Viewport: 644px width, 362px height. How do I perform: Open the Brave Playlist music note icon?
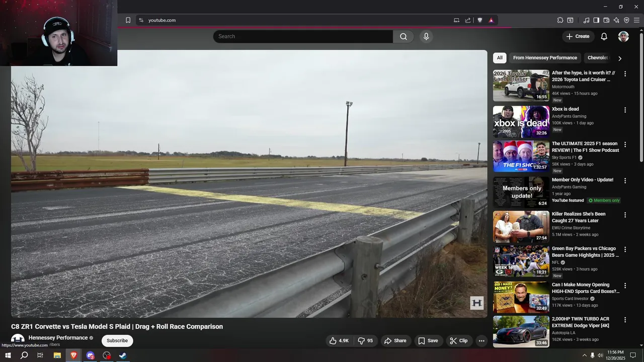(586, 20)
